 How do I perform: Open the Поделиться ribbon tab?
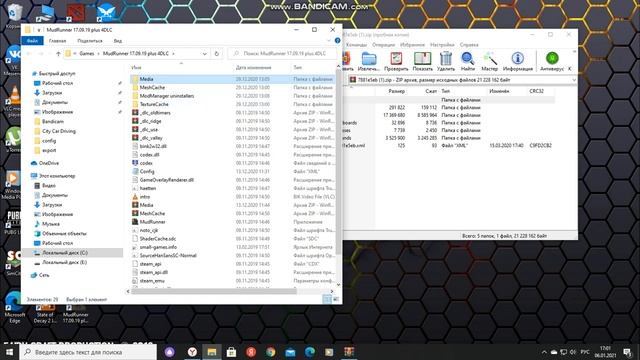[90, 40]
